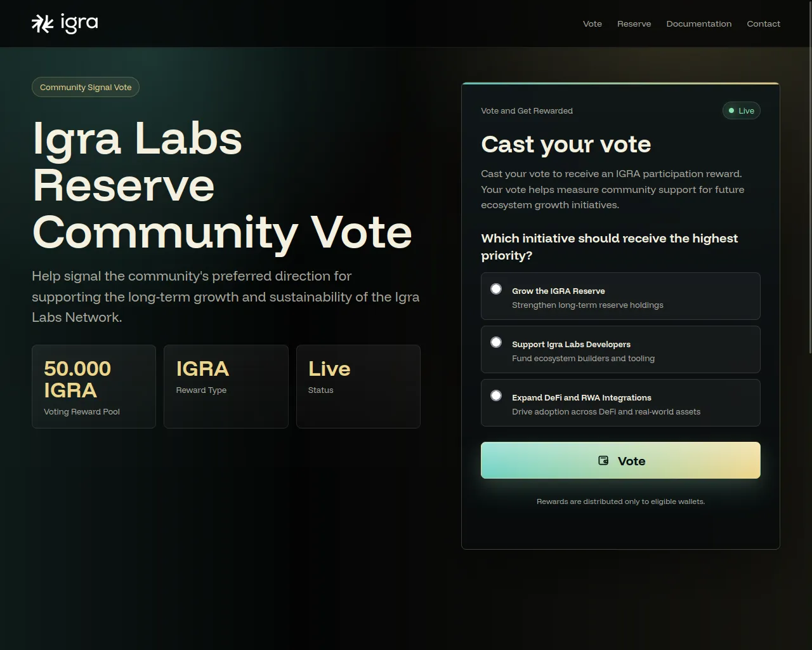Open the Reserve navigation link

[x=634, y=23]
